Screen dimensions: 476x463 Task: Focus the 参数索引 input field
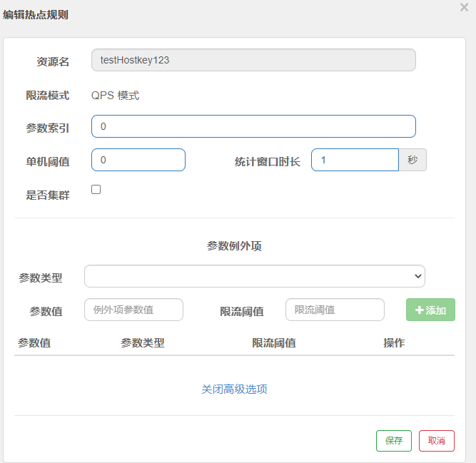click(253, 126)
